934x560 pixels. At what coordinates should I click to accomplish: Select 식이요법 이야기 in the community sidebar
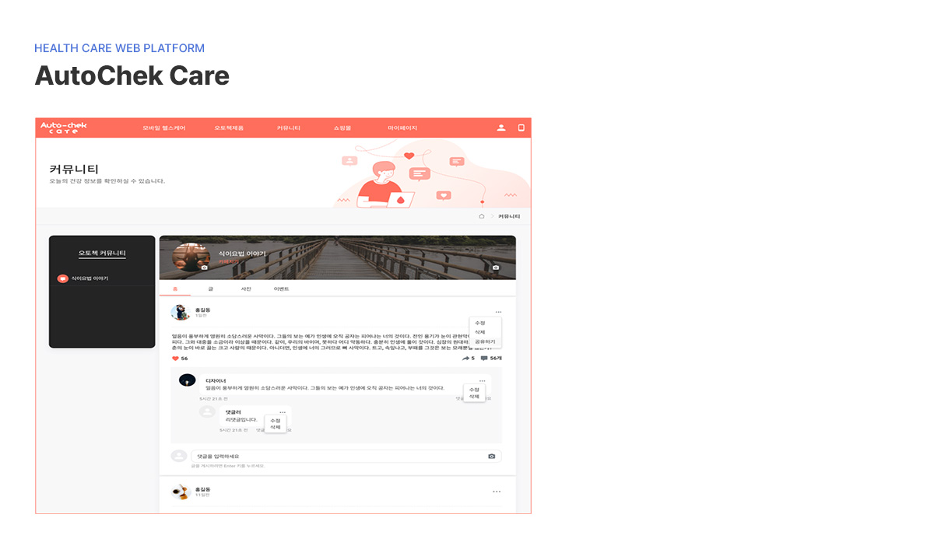(90, 278)
